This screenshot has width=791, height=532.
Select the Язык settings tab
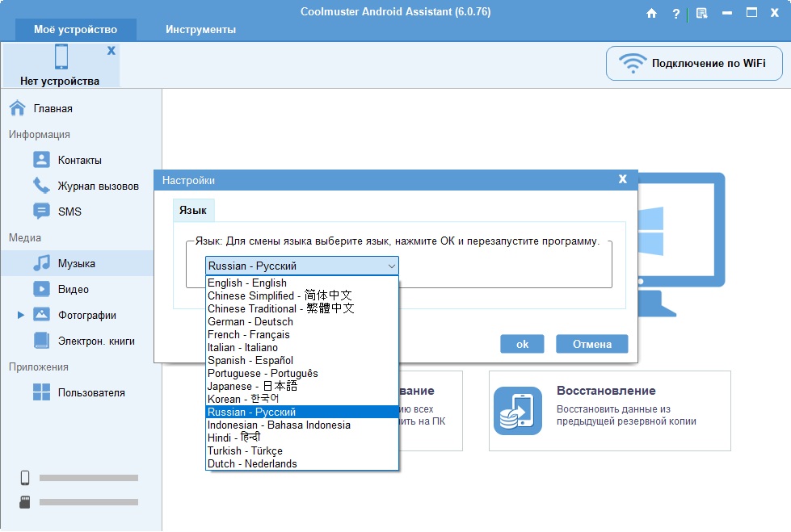(x=193, y=211)
